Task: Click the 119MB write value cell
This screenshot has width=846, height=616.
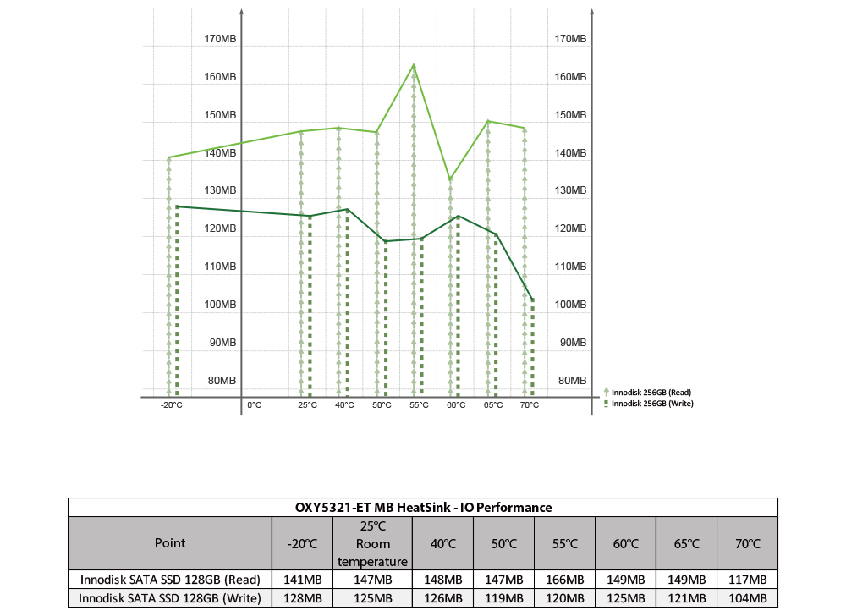Action: tap(504, 598)
